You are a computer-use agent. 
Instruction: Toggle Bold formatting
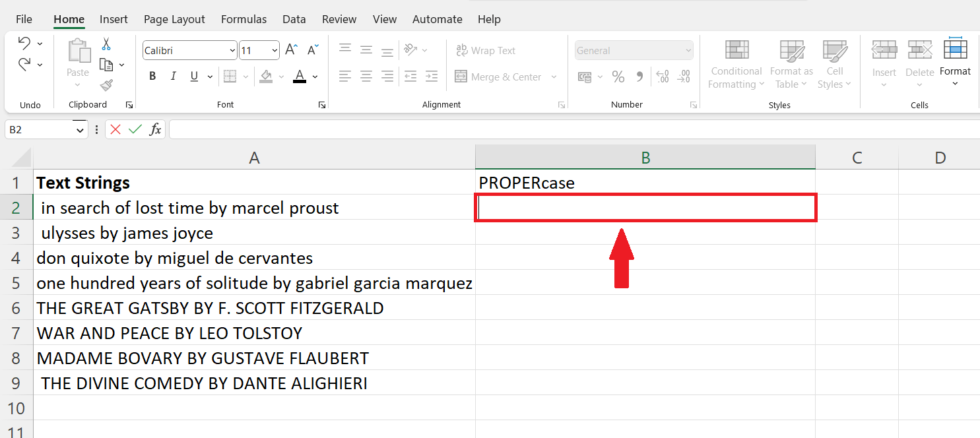click(152, 76)
